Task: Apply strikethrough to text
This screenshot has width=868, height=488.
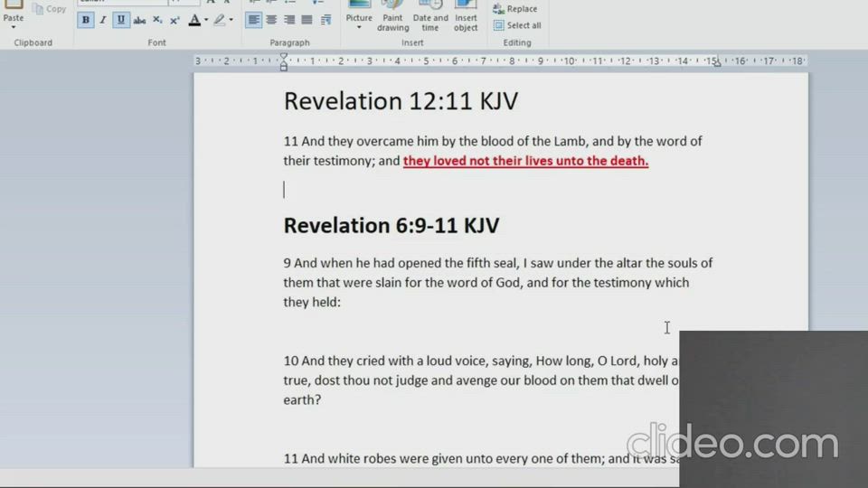Action: [x=139, y=20]
